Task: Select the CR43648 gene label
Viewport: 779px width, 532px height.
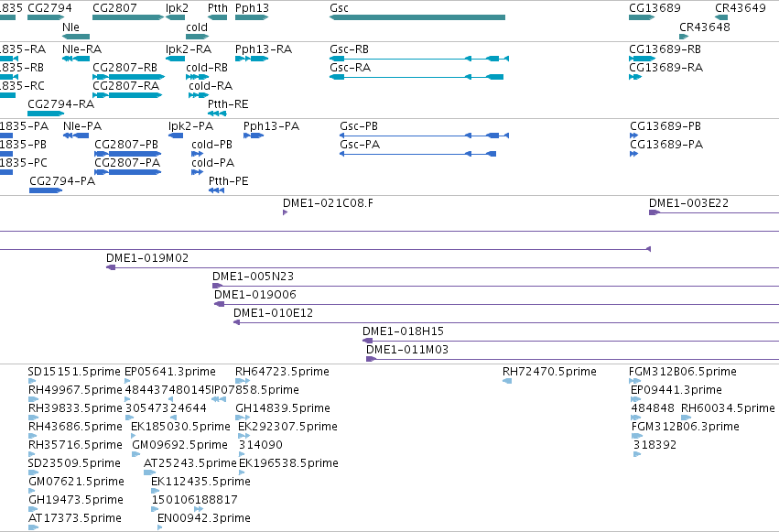Action: point(705,27)
